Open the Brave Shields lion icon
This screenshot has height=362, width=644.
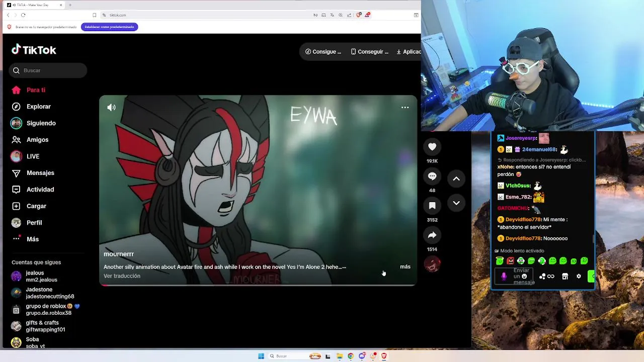pos(359,15)
